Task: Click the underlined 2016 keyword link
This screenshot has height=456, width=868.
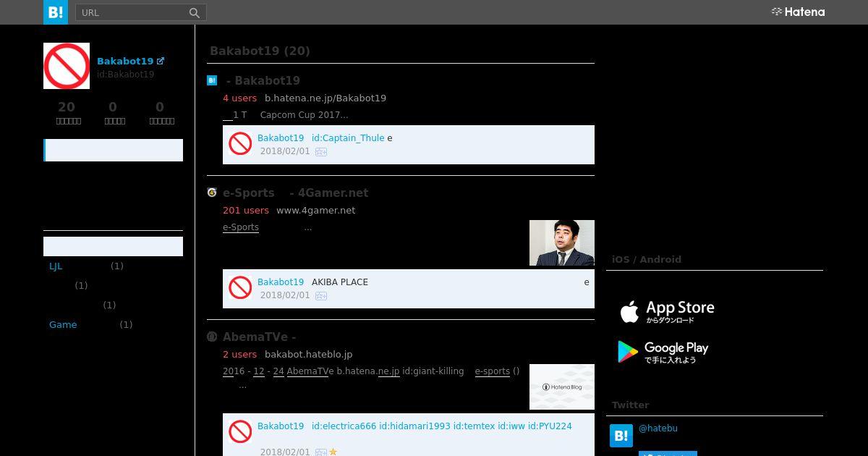Action: click(234, 371)
